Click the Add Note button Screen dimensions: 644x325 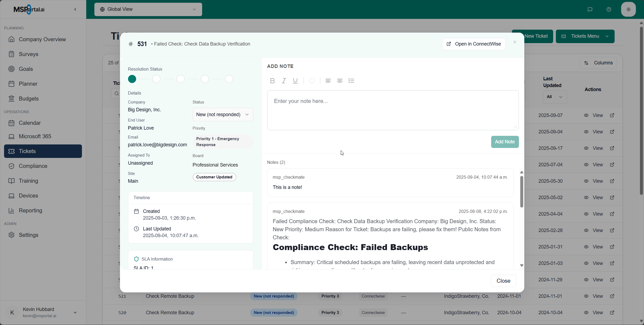tap(505, 142)
